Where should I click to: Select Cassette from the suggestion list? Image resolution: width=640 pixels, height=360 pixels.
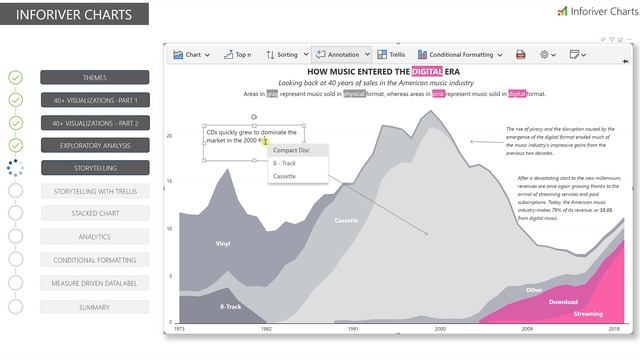298,176
